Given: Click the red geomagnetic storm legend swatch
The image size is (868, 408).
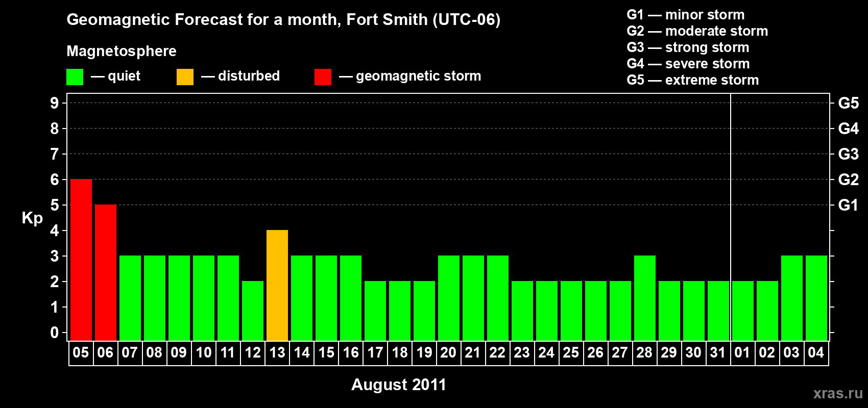Looking at the screenshot, I should pos(323,77).
